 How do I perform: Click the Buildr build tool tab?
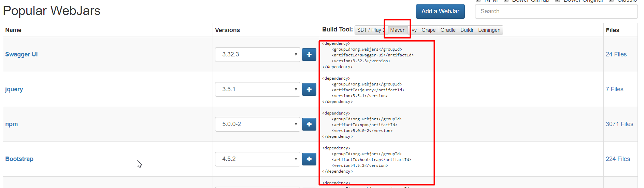coord(467,30)
